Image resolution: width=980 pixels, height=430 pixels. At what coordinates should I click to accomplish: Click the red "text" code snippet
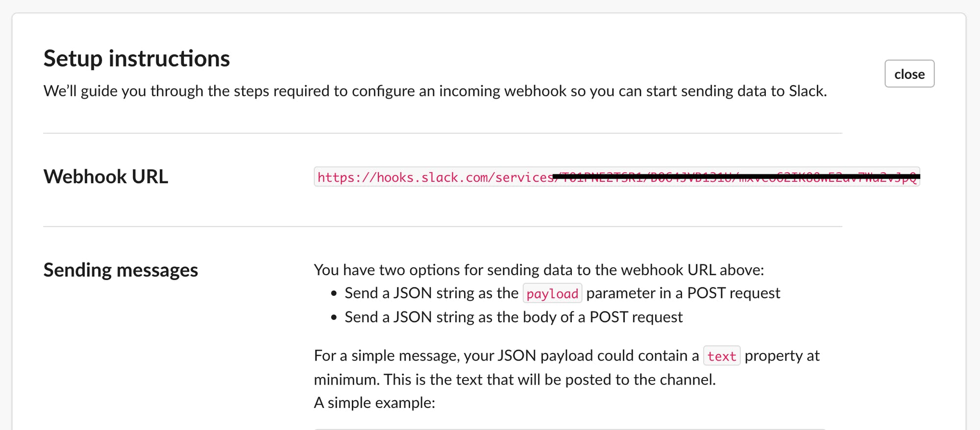[721, 356]
